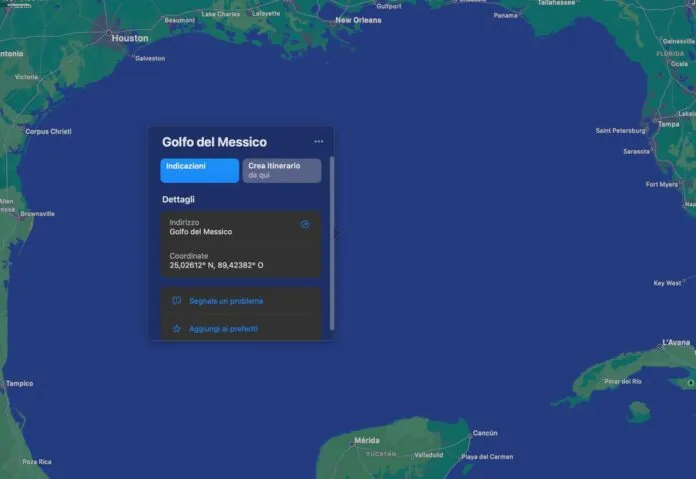Click the Lake Charles map label
696x479 pixels.
[x=221, y=14]
